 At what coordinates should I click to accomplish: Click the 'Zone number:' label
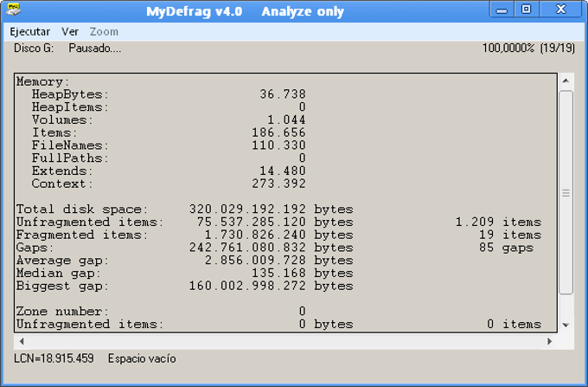62,312
